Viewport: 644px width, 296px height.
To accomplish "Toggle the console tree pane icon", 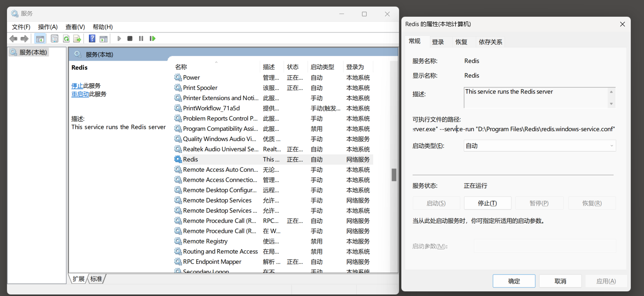I will tap(40, 39).
